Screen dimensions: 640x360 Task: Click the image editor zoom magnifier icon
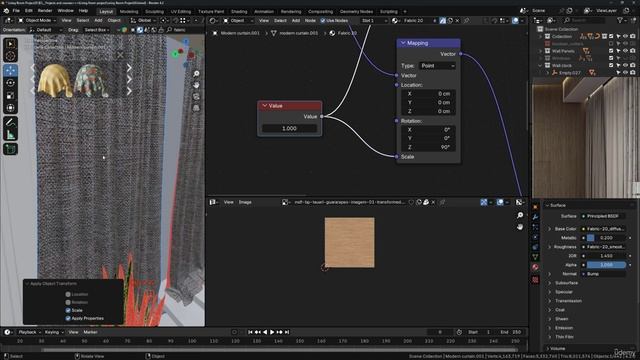pos(520,215)
